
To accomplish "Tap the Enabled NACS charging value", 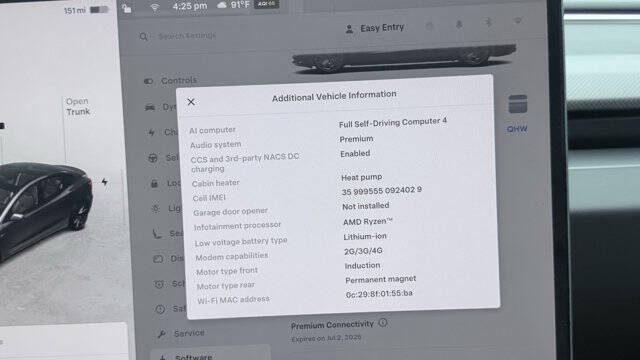I will [x=355, y=153].
